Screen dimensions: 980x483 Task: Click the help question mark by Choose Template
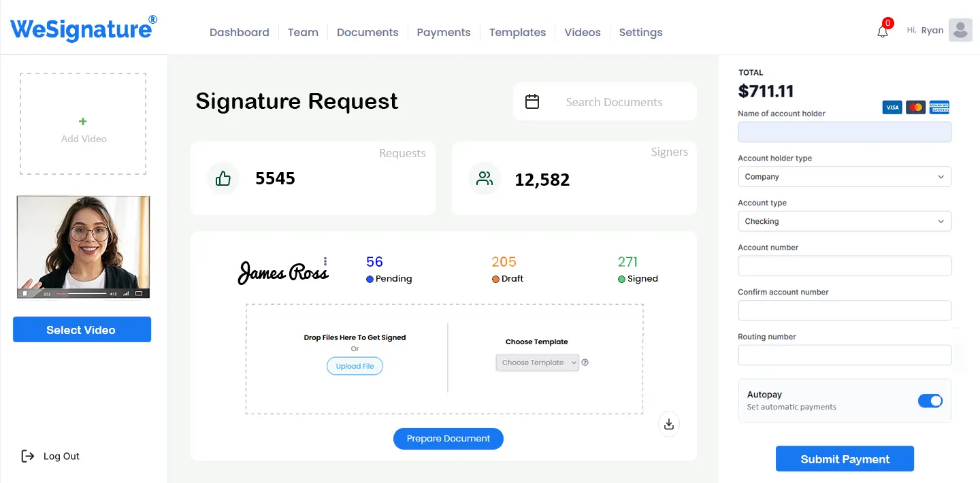585,363
